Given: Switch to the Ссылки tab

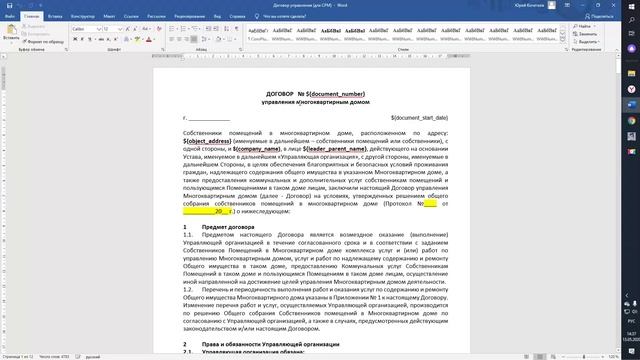Looking at the screenshot, I should pos(131,16).
